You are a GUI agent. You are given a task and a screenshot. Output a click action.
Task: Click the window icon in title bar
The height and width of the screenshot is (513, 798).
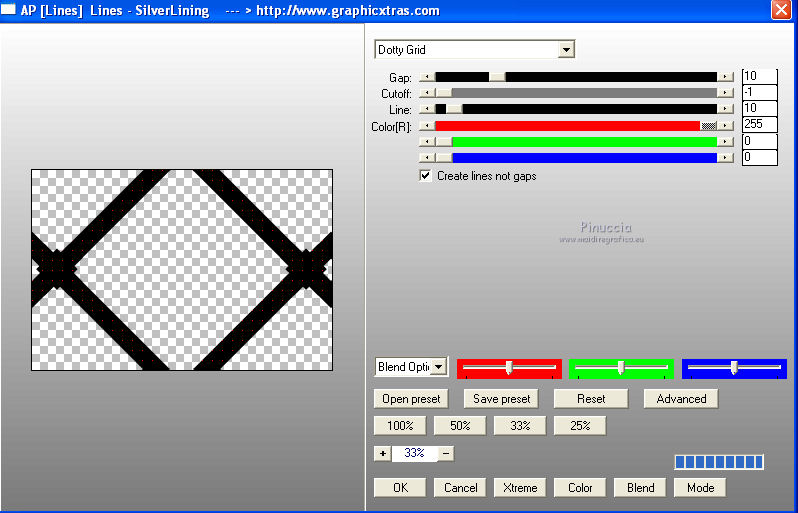tap(8, 10)
